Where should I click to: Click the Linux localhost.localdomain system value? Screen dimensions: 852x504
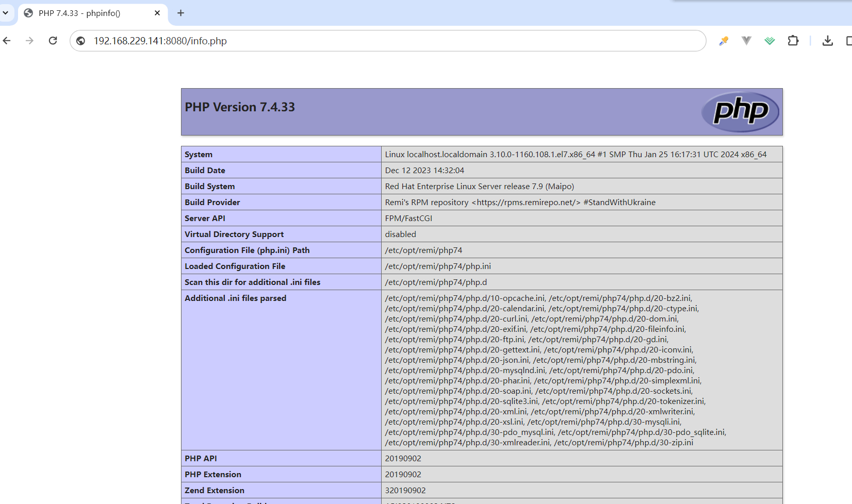click(576, 155)
